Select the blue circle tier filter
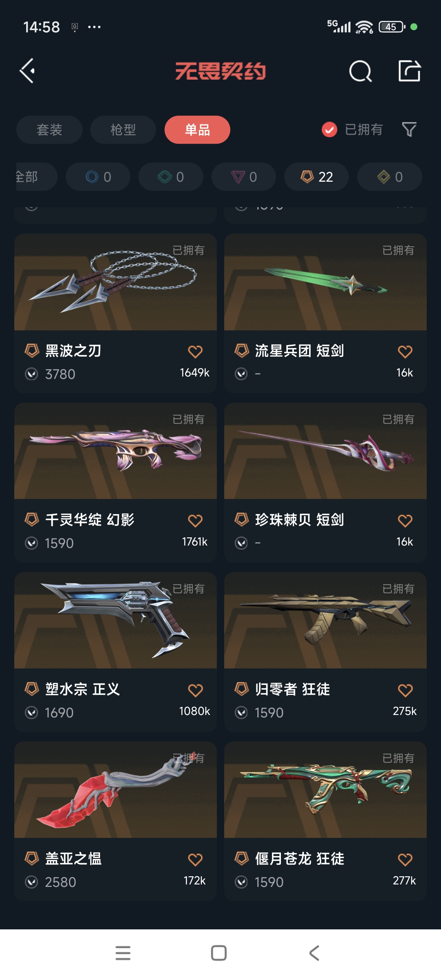441x980 pixels. click(98, 177)
